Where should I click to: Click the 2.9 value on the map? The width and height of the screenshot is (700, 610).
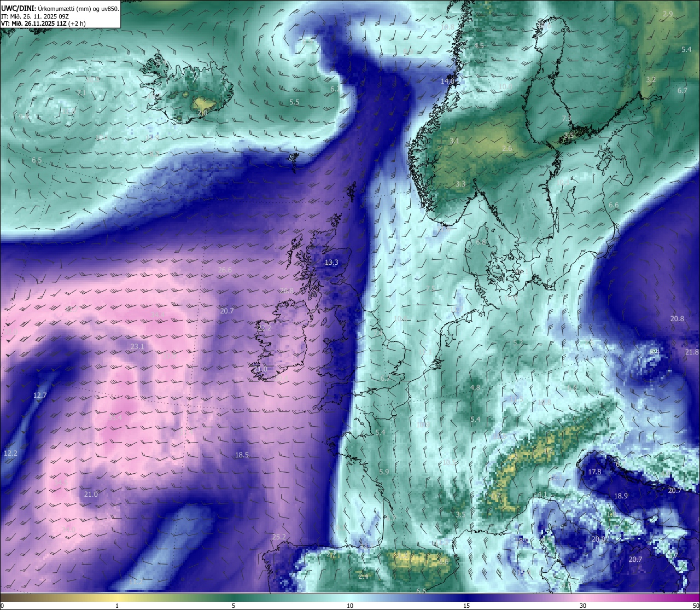tap(668, 14)
